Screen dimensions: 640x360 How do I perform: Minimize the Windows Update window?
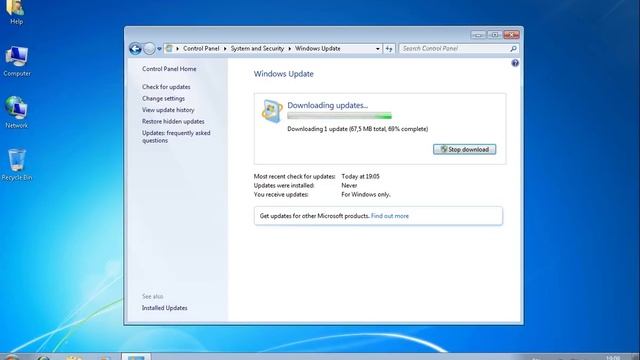[478, 35]
